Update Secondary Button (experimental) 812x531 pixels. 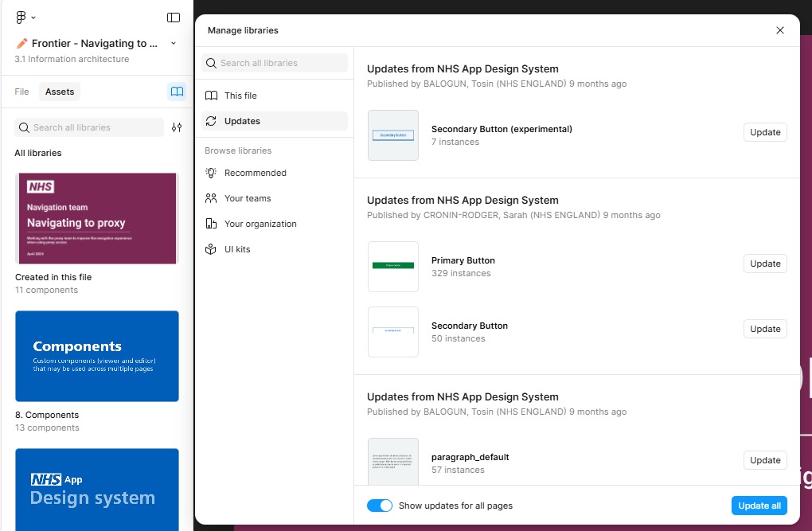[764, 131]
